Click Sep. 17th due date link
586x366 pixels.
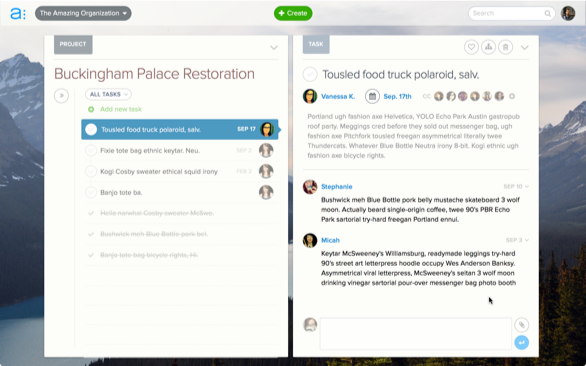[397, 96]
